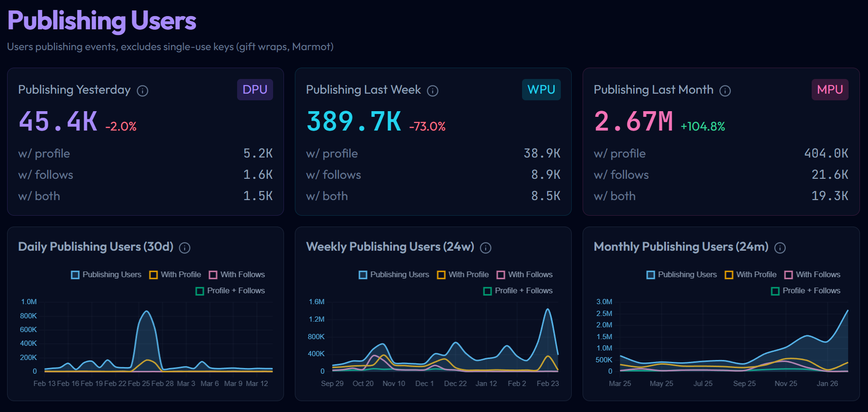
Task: Click the MPU badge
Action: [830, 89]
